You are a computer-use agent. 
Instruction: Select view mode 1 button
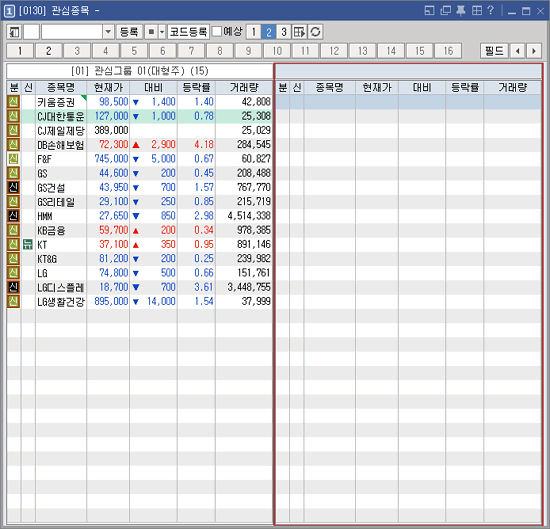254,32
